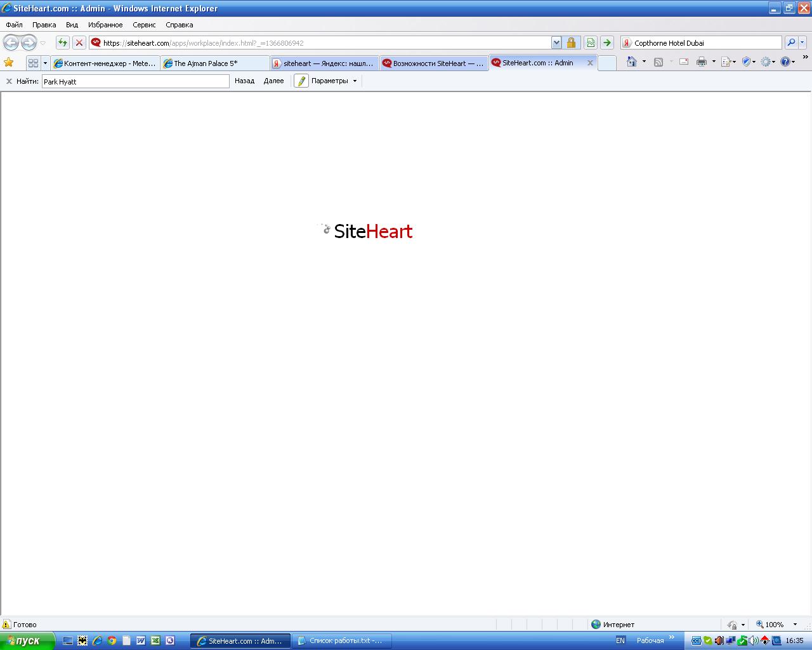
Task: Close the SiteHeart.com :: Admin tab
Action: [590, 63]
